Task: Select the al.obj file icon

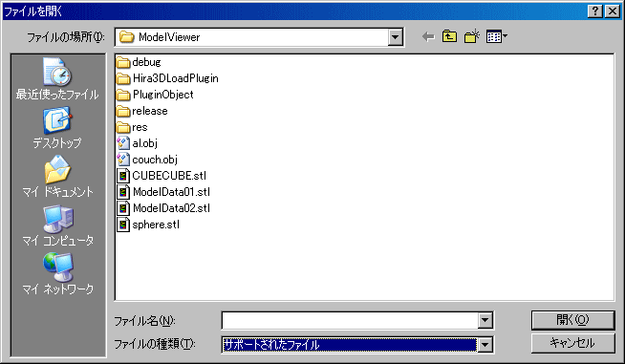Action: 123,143
